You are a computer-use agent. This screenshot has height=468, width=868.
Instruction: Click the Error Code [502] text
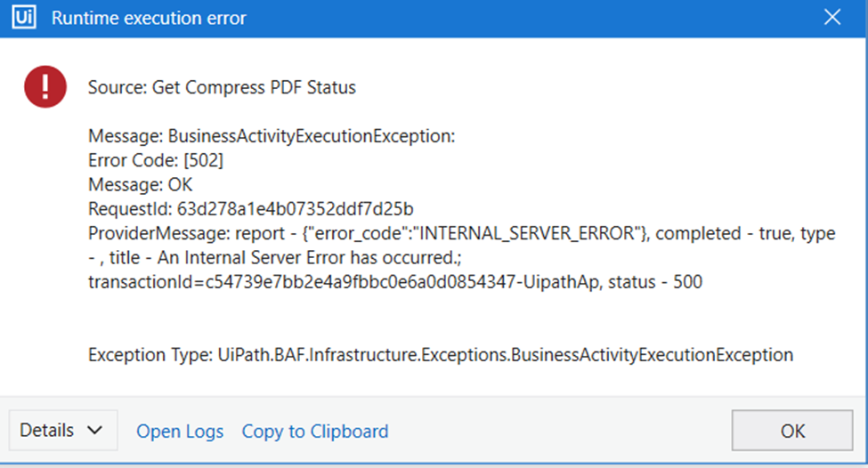(156, 160)
